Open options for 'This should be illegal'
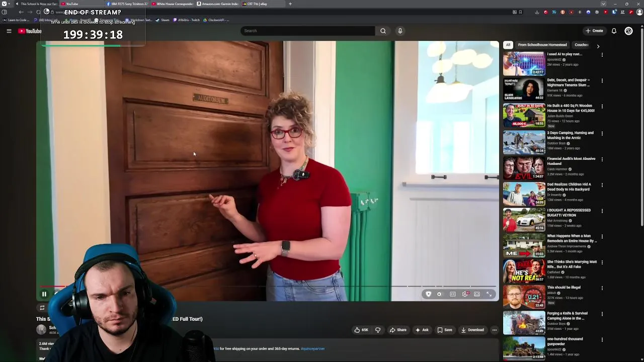The image size is (644, 362). (x=602, y=288)
